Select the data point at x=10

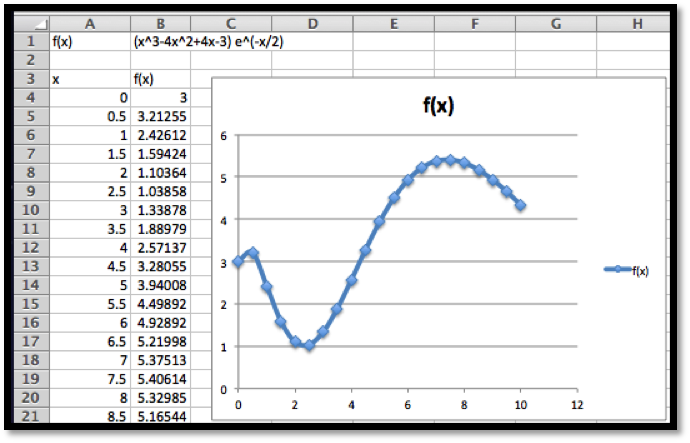[521, 205]
